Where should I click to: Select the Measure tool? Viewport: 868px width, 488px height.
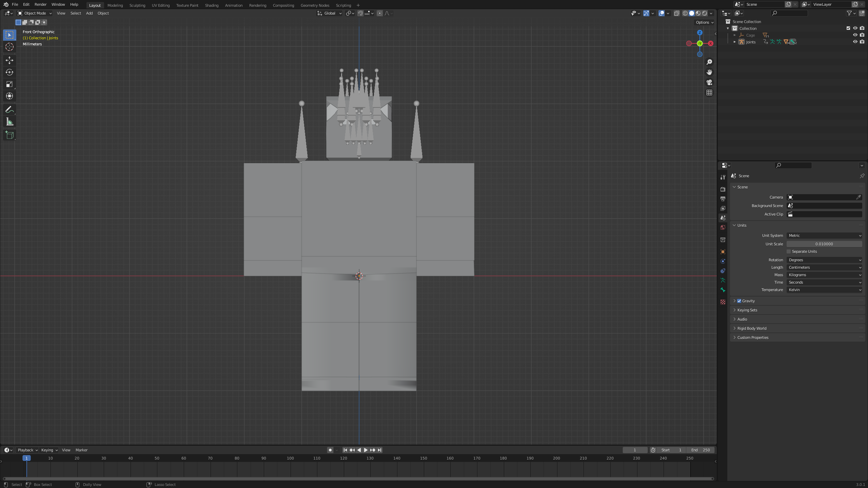pos(9,122)
